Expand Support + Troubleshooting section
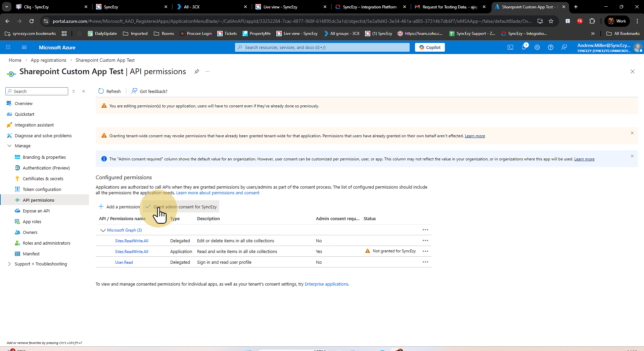 click(x=9, y=264)
